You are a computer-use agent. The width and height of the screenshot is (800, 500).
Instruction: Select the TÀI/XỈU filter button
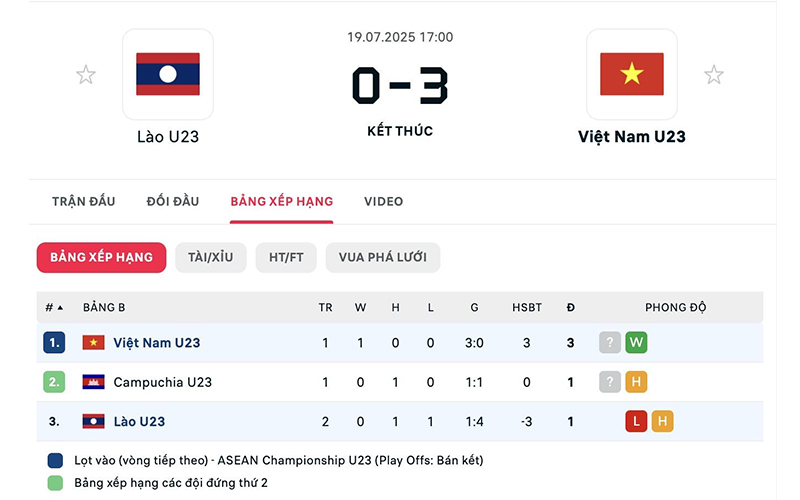pyautogui.click(x=211, y=257)
